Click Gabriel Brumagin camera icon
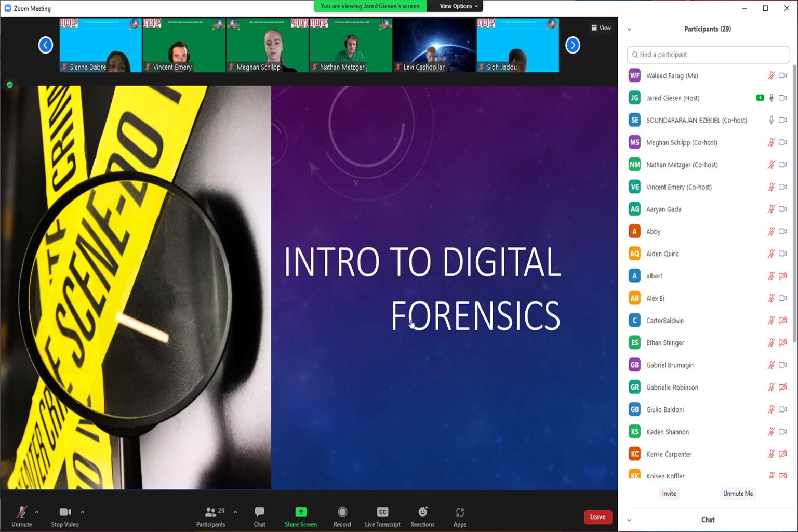 coord(783,365)
